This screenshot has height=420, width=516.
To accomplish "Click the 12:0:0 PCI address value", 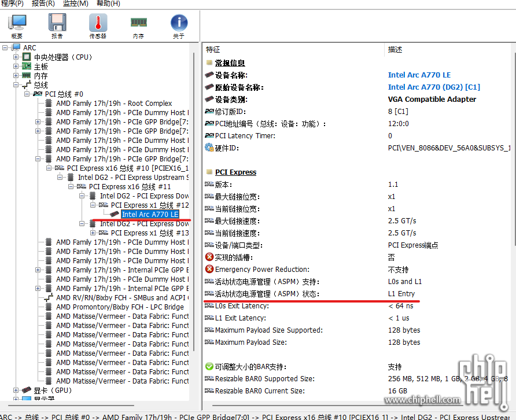I will 398,124.
